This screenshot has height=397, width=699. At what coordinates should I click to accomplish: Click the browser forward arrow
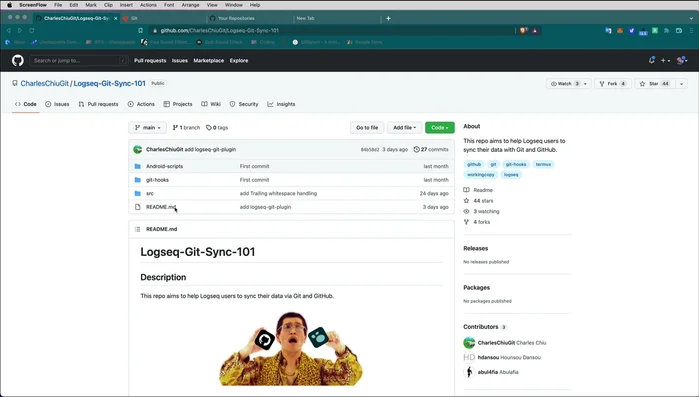[20, 30]
